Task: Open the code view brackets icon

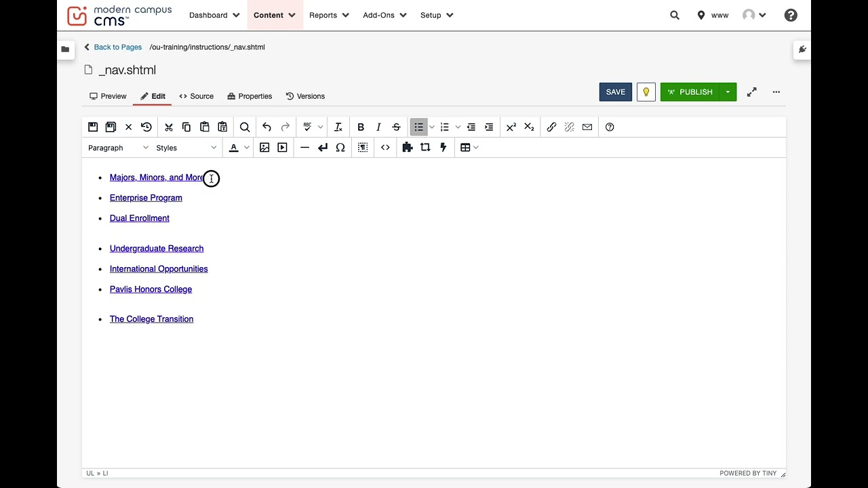Action: (385, 147)
